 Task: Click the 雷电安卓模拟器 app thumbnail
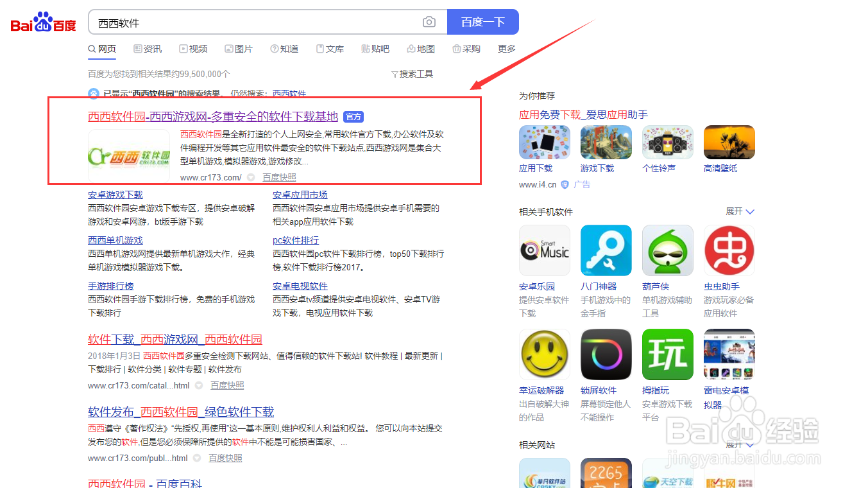[729, 354]
